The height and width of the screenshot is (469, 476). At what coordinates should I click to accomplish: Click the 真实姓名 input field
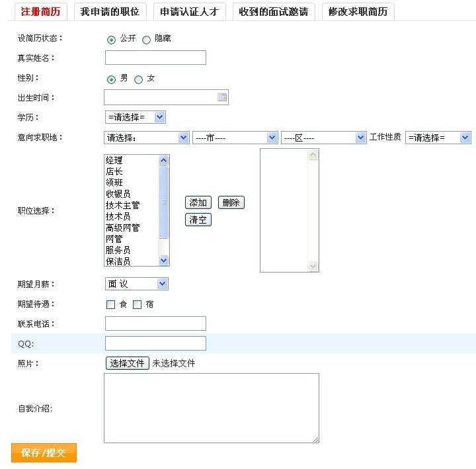[155, 58]
